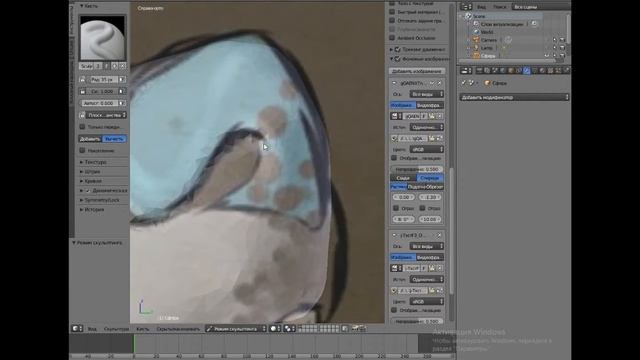
Task: Toggle pressure sensitivity icon next to radius
Action: coord(122,80)
